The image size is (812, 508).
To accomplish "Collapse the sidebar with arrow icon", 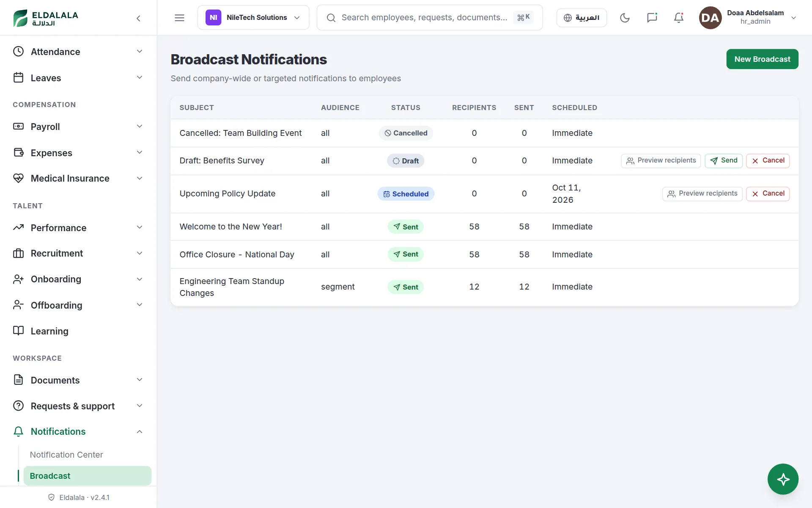I will (x=138, y=18).
